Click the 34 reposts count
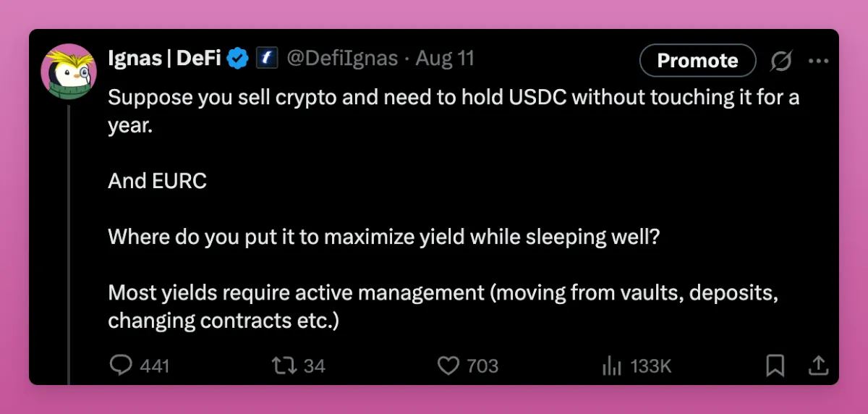The width and height of the screenshot is (868, 414). [x=314, y=366]
